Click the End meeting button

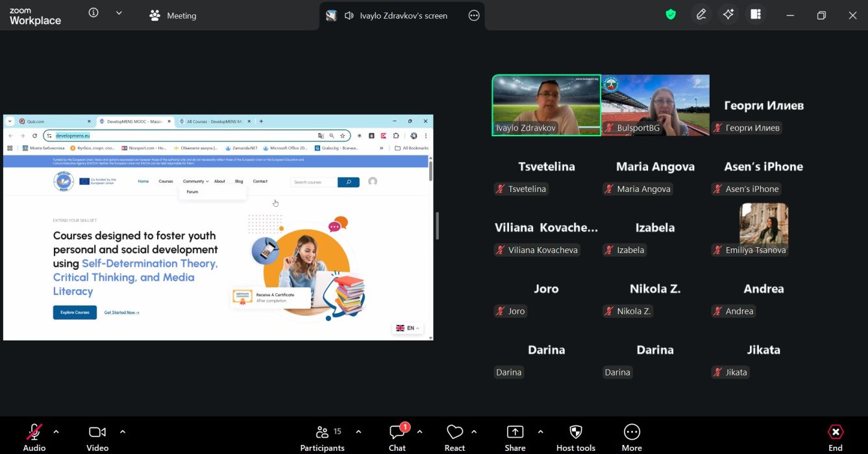point(835,437)
